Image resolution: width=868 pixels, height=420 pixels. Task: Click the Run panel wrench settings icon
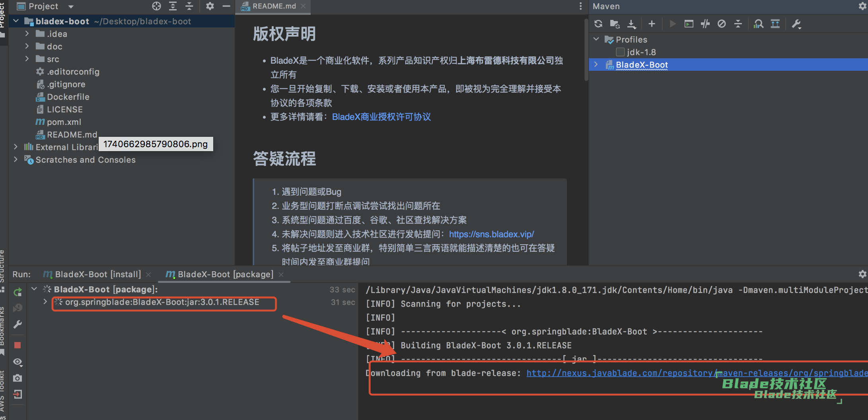(x=18, y=325)
